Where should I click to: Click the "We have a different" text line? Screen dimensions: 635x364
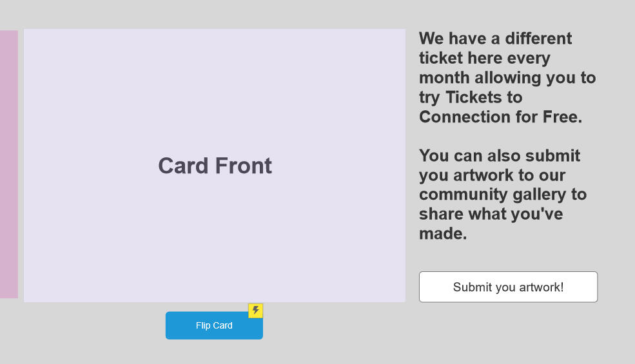[495, 38]
